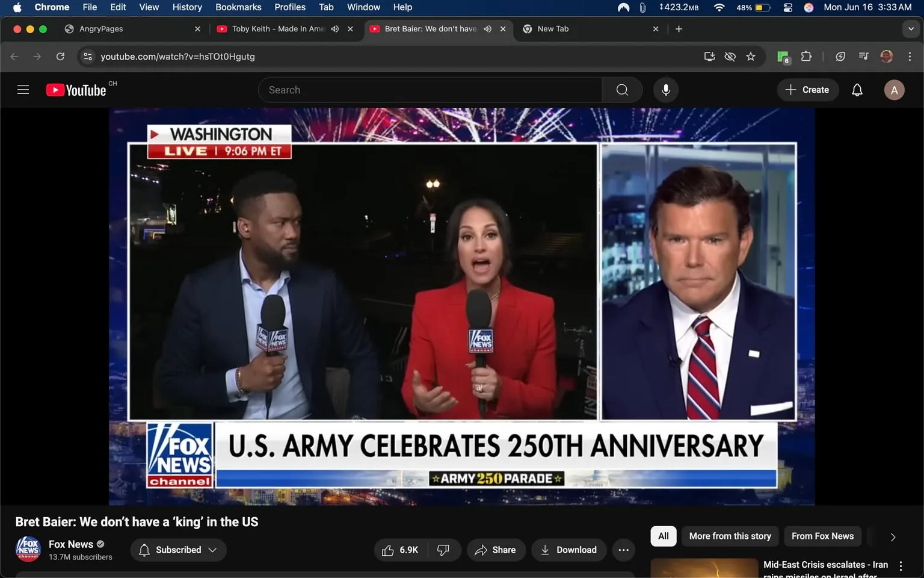Open Chrome's media controls icon
This screenshot has width=924, height=578.
pos(863,56)
